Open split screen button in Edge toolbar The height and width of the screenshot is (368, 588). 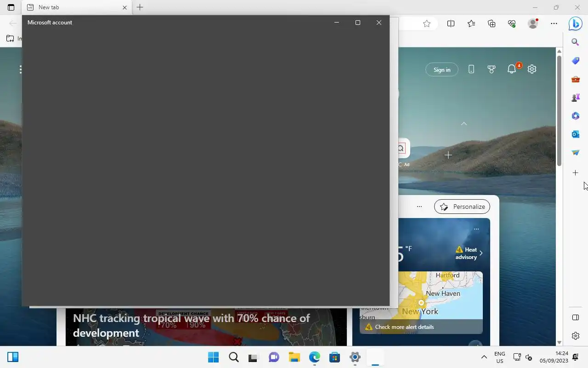(x=451, y=23)
